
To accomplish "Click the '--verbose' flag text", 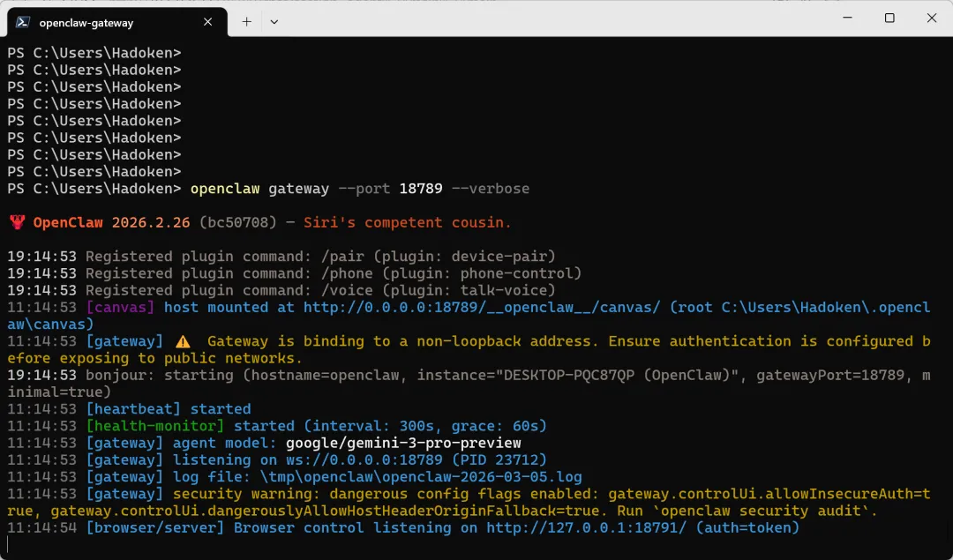I will 491,189.
